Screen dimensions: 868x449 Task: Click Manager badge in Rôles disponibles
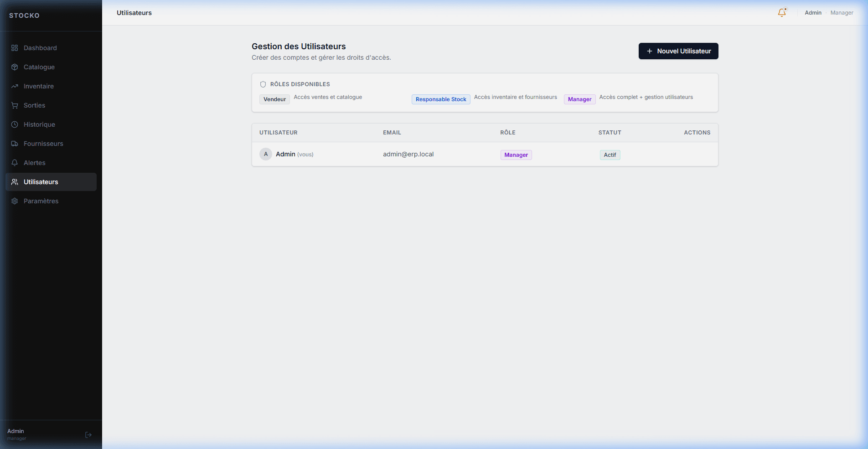point(579,99)
